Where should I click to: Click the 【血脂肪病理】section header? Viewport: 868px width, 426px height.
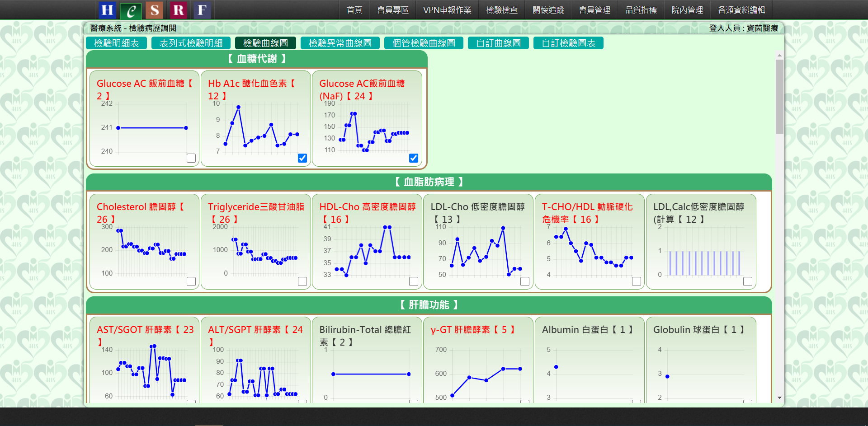pos(429,182)
